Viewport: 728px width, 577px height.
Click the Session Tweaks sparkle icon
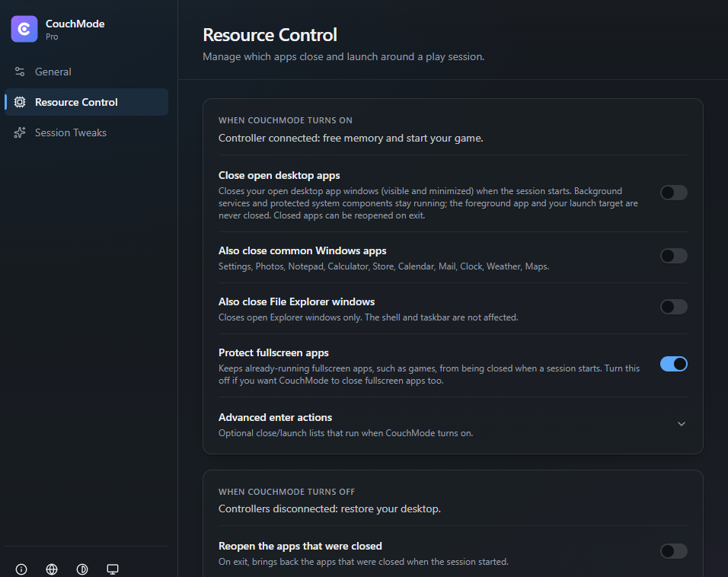[x=20, y=132]
